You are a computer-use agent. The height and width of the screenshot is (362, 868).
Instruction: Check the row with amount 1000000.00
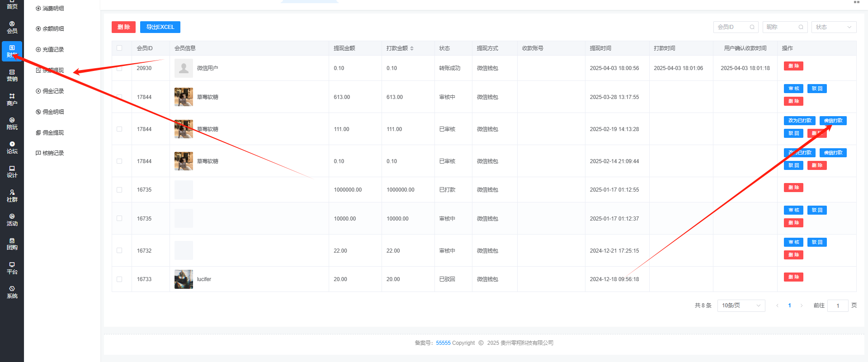[119, 190]
